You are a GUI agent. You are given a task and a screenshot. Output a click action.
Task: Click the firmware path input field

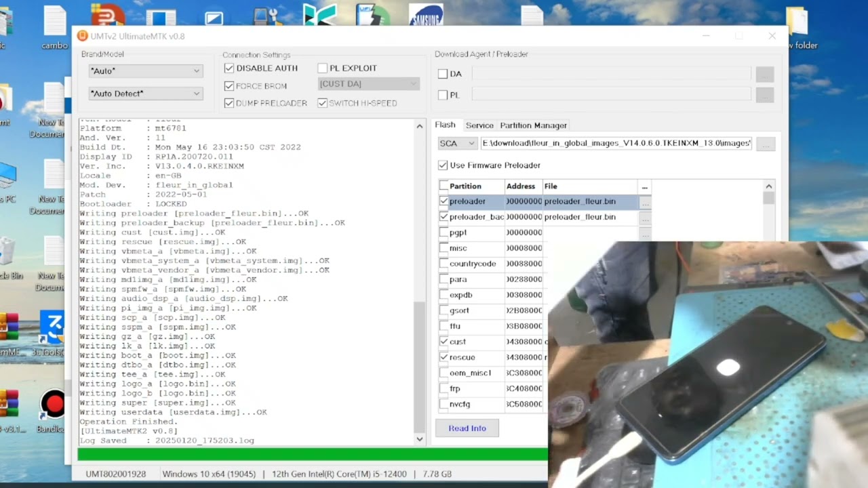point(616,144)
